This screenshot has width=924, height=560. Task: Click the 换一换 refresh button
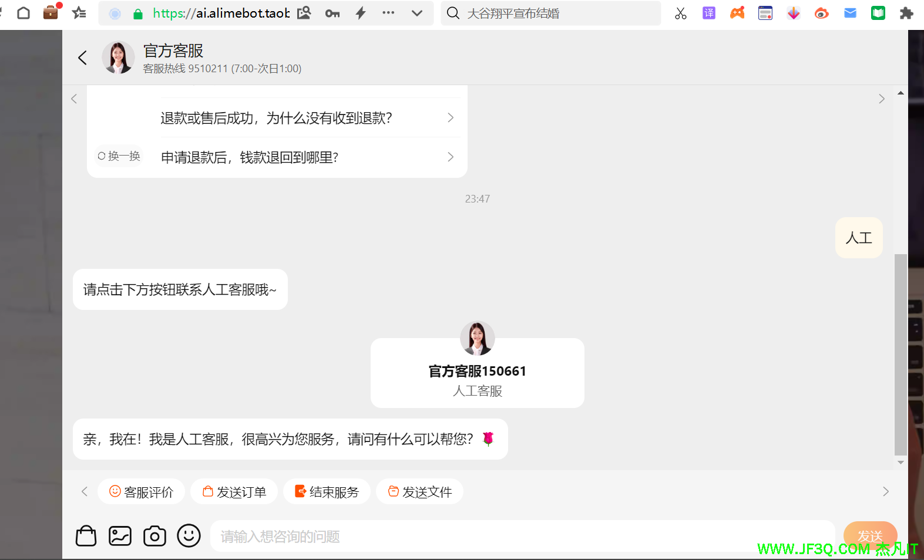119,156
